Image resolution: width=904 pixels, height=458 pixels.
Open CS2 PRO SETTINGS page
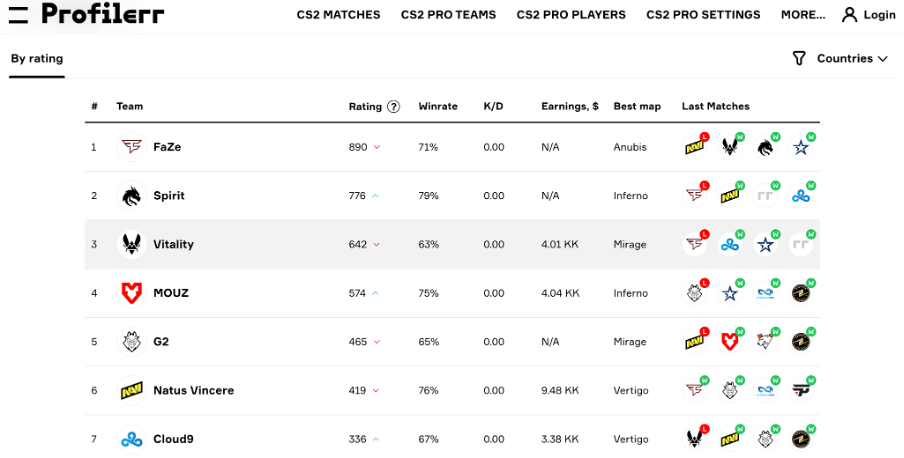[x=703, y=15]
